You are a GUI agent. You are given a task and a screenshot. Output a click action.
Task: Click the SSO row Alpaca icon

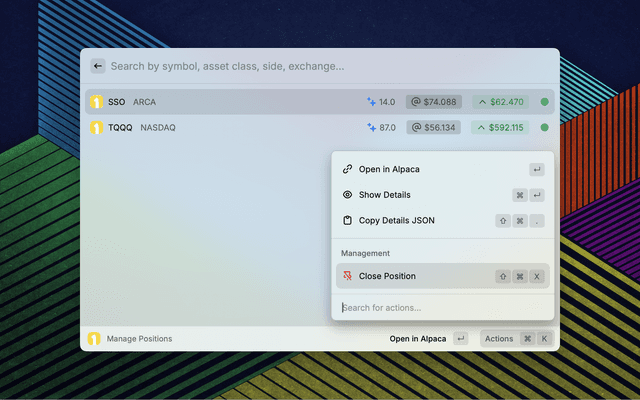[97, 102]
